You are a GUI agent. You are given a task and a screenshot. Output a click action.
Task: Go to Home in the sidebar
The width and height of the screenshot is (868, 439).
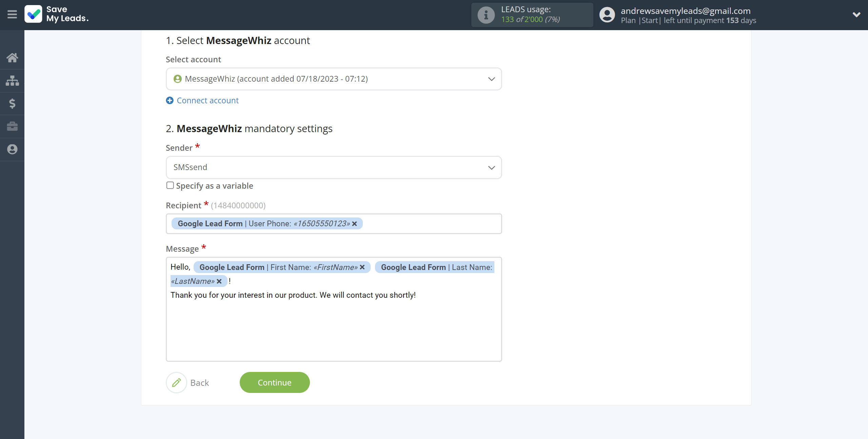click(x=12, y=58)
